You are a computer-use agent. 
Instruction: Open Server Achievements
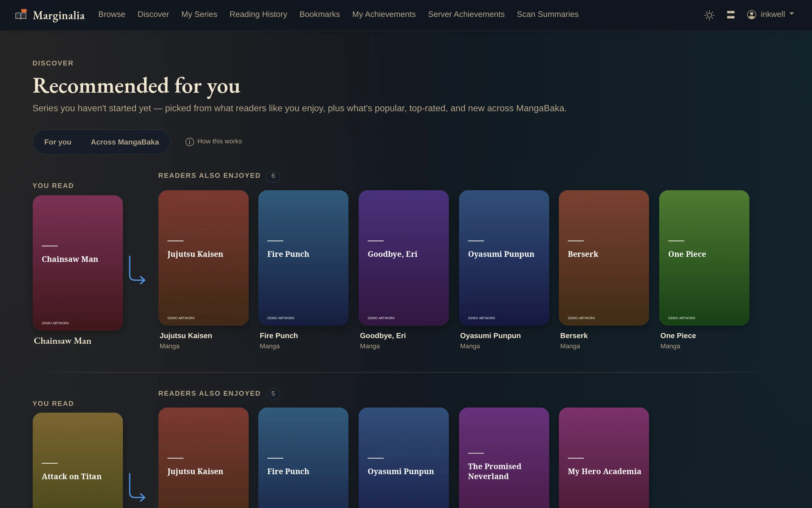click(x=466, y=14)
